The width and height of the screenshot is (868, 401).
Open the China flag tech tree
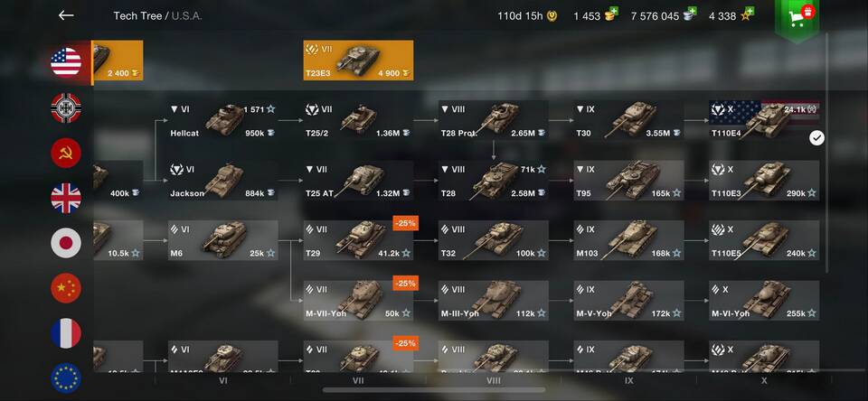click(66, 288)
